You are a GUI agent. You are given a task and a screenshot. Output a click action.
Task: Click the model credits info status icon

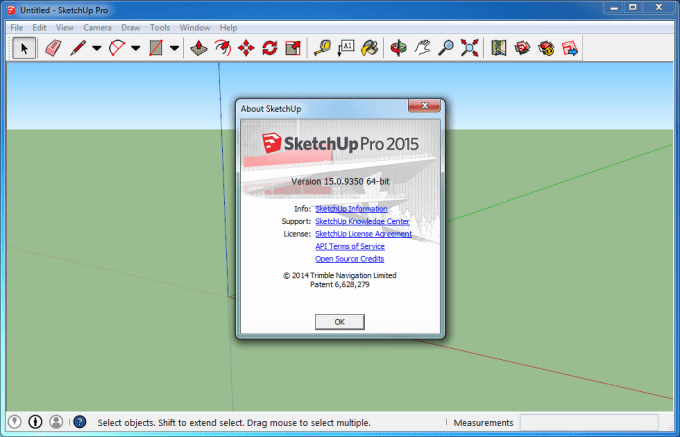pos(35,422)
